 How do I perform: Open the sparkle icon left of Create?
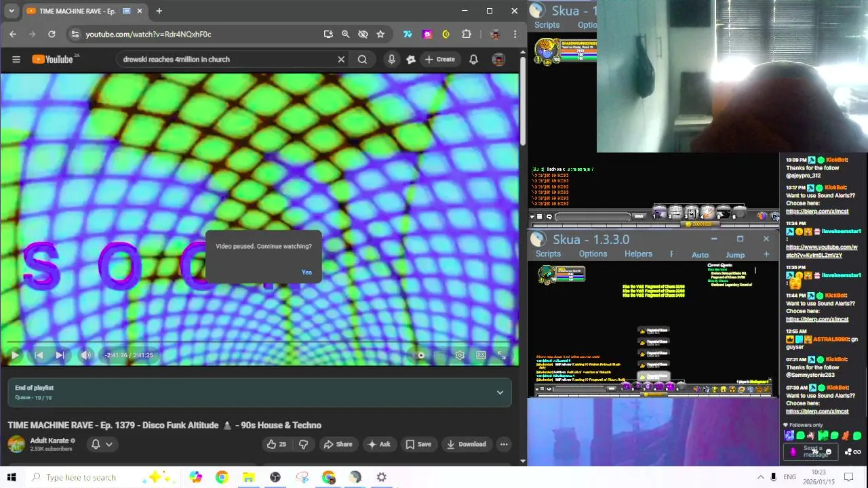[x=411, y=60]
